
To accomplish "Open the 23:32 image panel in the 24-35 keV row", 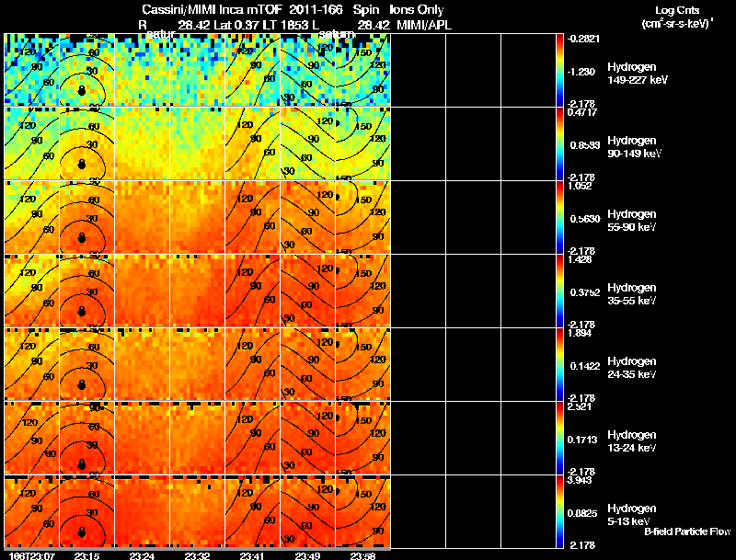I will 198,364.
